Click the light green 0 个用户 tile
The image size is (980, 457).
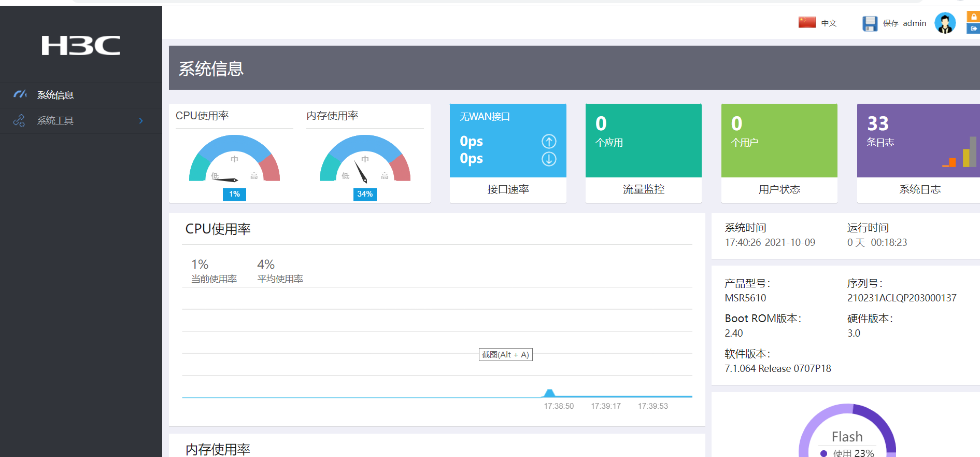coord(779,141)
